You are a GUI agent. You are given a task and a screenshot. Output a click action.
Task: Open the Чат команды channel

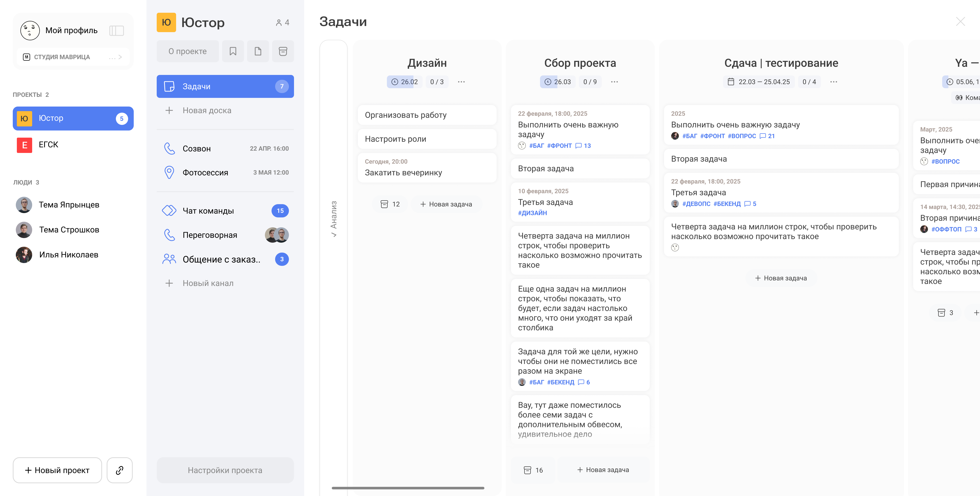[208, 211]
